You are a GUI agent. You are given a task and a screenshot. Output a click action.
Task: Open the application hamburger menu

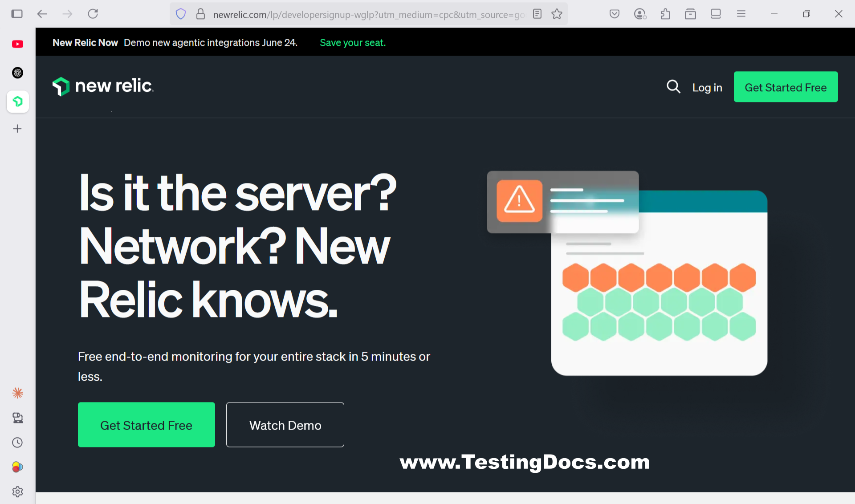741,14
